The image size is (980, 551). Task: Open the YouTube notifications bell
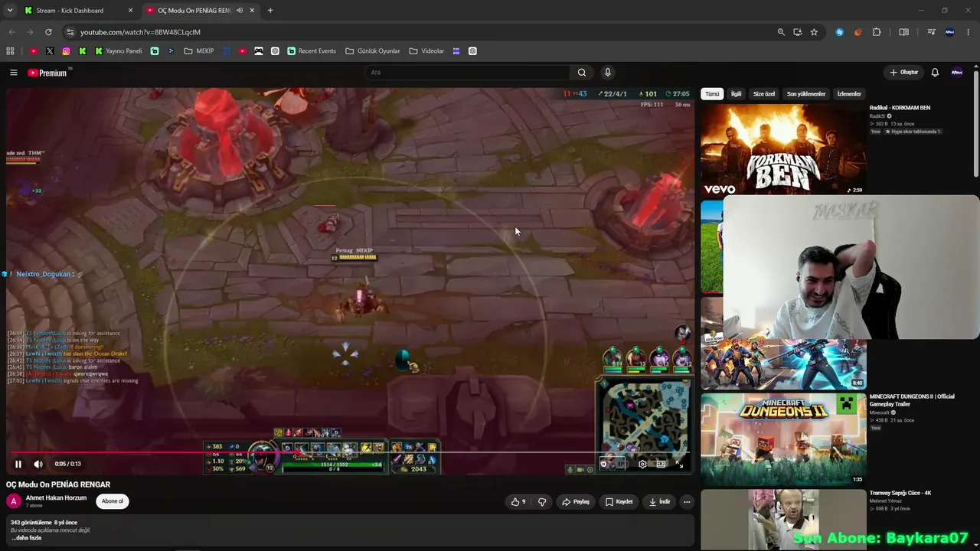coord(935,73)
